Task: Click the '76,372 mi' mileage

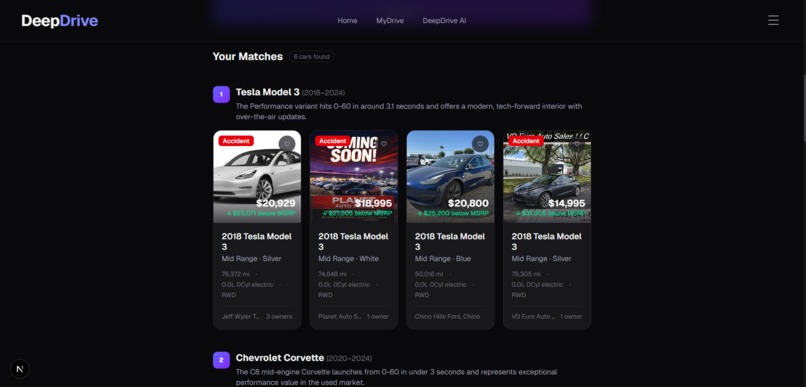Action: tap(235, 274)
